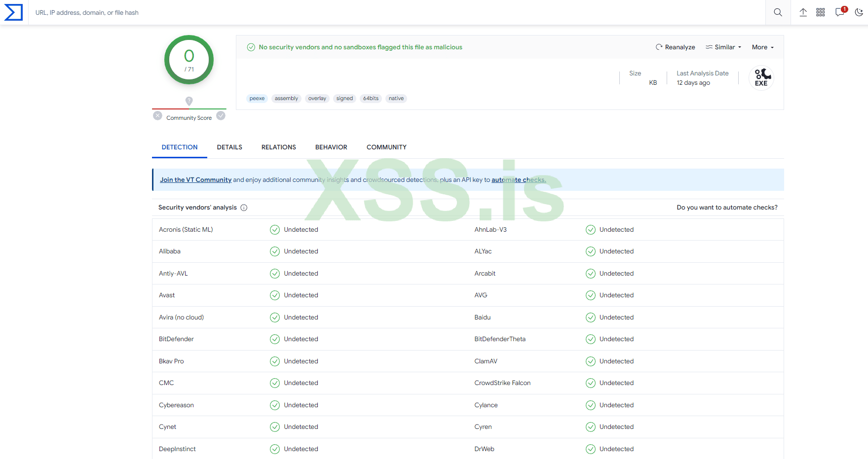The image size is (868, 459).
Task: Click the native tag
Action: (x=396, y=99)
